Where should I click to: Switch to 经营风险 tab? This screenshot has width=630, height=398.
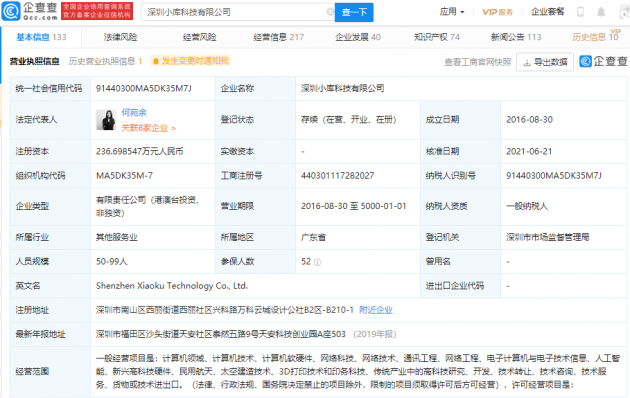click(199, 37)
